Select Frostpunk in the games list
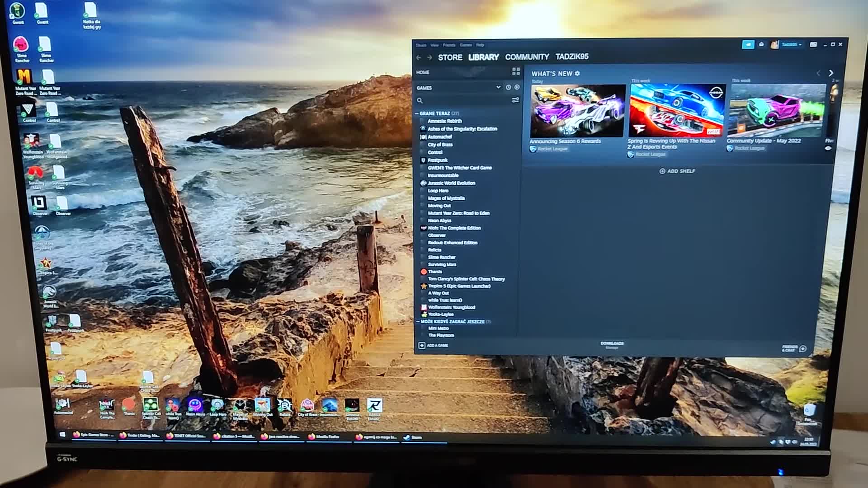This screenshot has width=868, height=488. click(438, 160)
